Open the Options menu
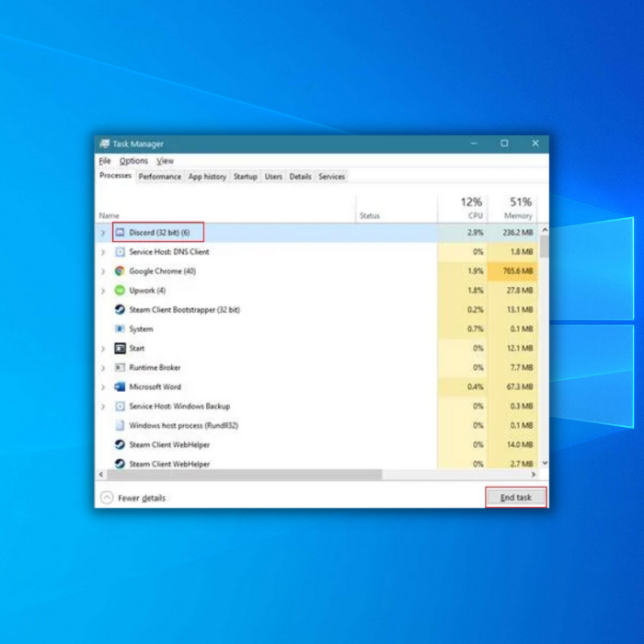644x644 pixels. pos(133,161)
